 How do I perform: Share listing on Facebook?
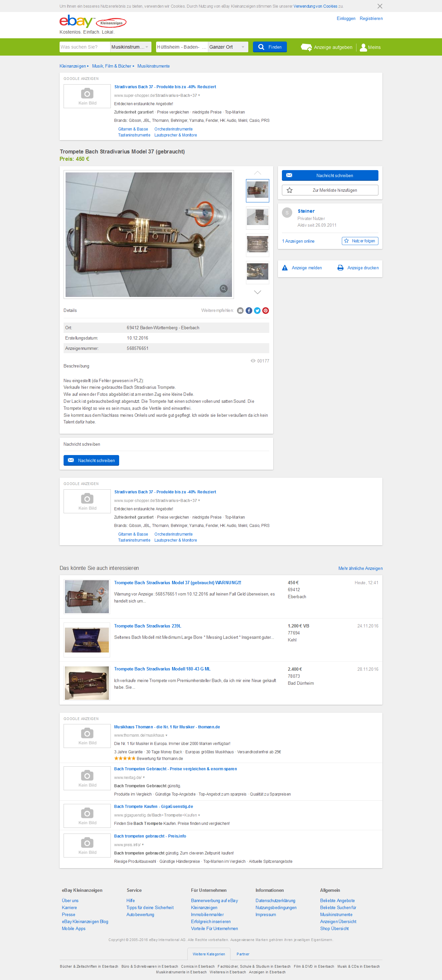249,311
